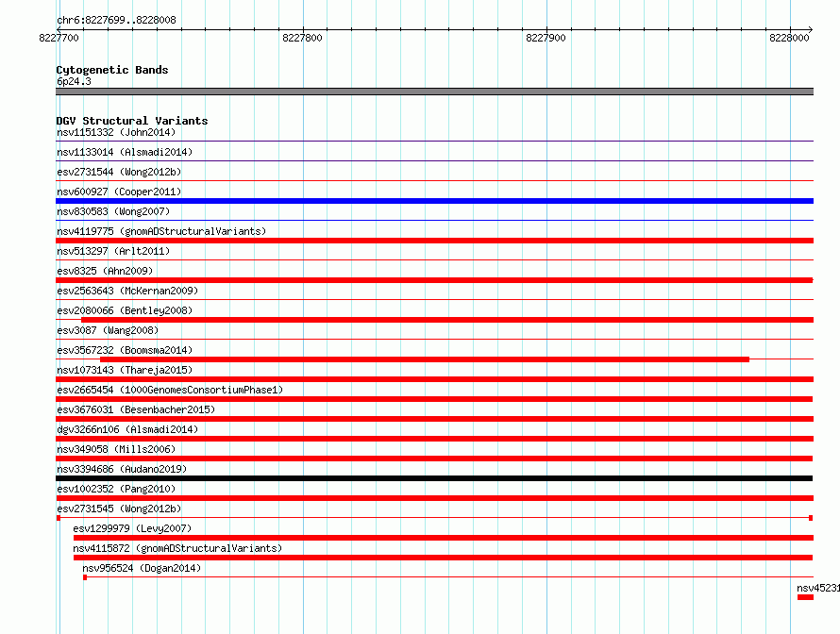This screenshot has height=634, width=840.
Task: Click the nsv1151332 (John2014) variant label
Action: (x=116, y=132)
